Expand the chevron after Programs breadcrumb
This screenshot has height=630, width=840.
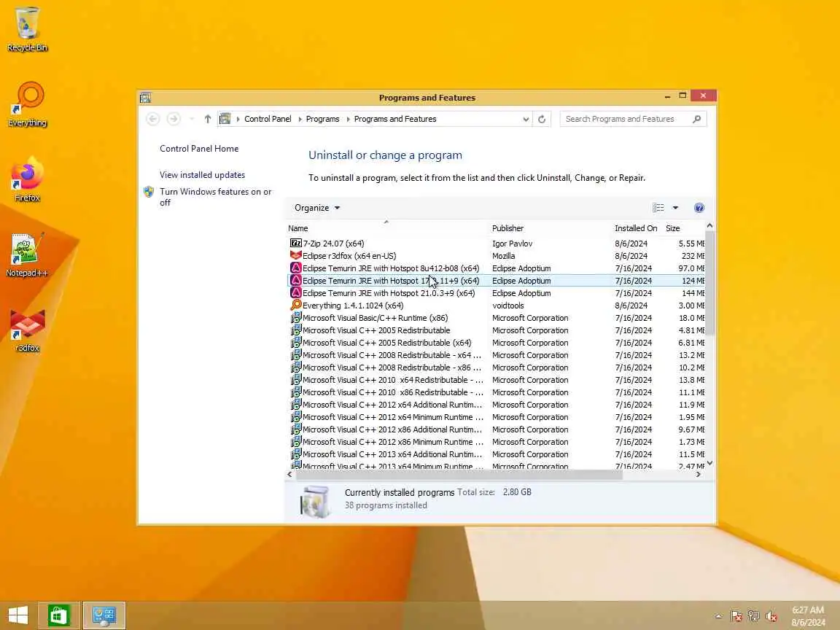pos(348,119)
